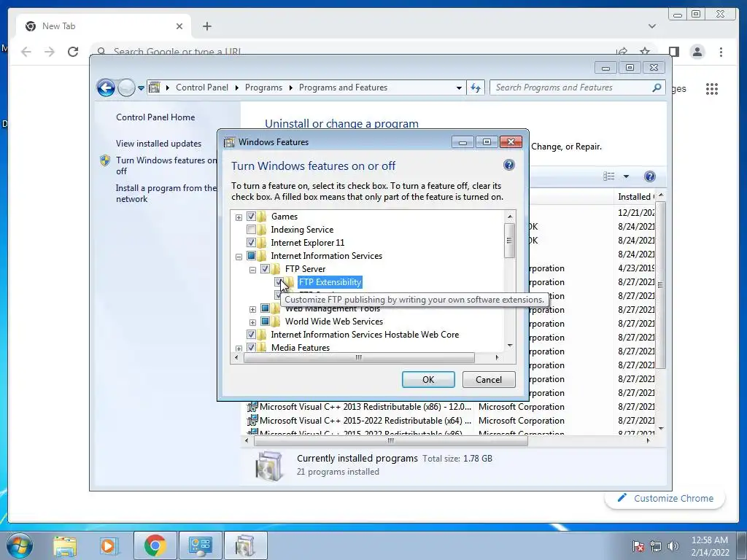
Task: Collapse Internet Information Services node
Action: [239, 257]
